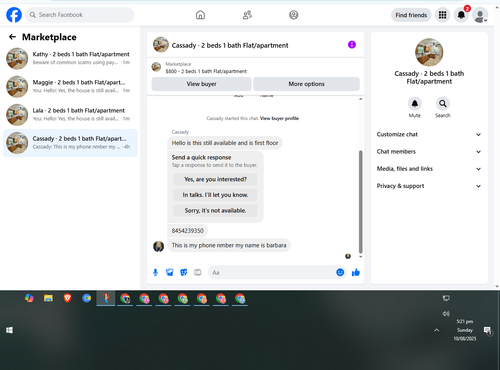Select the Cassady conversation in the list
This screenshot has height=370, width=500.
pyautogui.click(x=70, y=143)
